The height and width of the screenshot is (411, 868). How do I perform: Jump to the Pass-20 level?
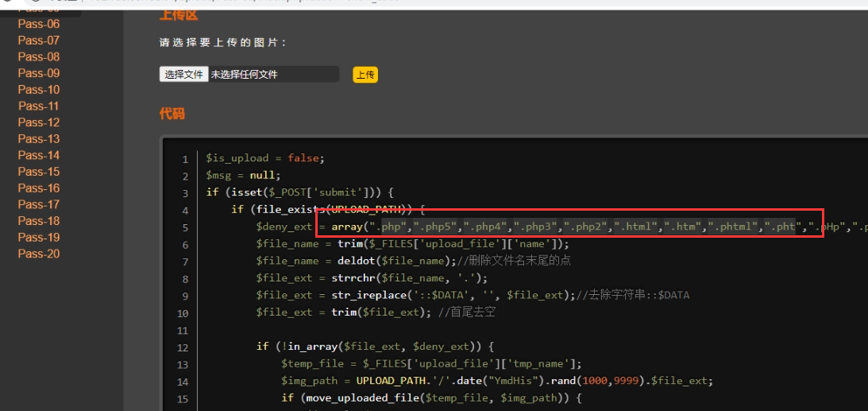tap(39, 254)
